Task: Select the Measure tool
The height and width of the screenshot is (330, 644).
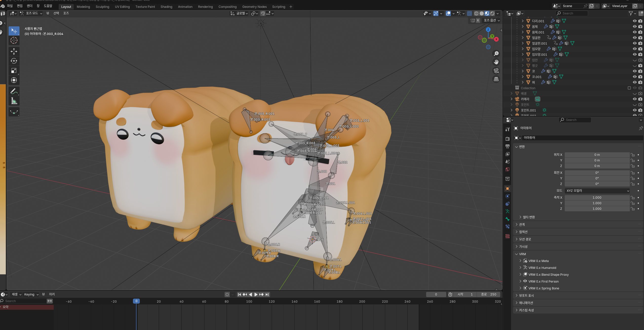Action: [x=14, y=101]
